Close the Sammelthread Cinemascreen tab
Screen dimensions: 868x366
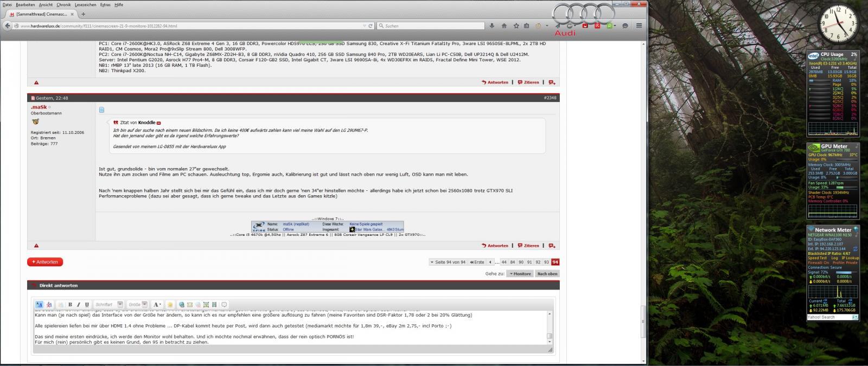point(73,14)
